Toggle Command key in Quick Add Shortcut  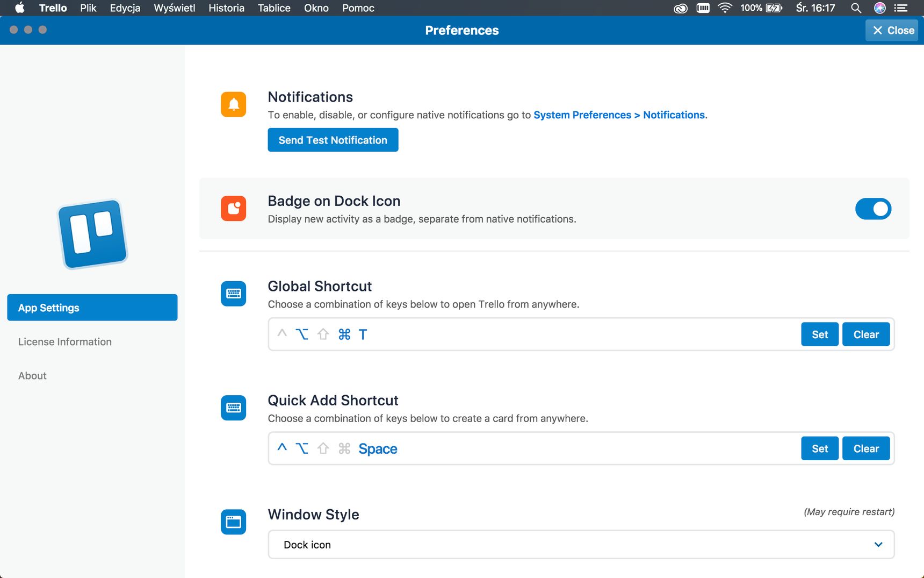344,448
